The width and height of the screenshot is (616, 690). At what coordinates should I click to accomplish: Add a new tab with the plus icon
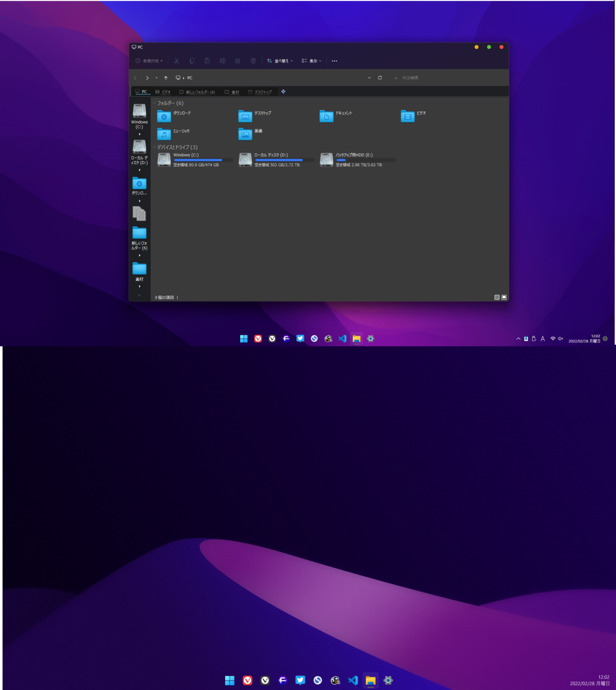pyautogui.click(x=283, y=91)
